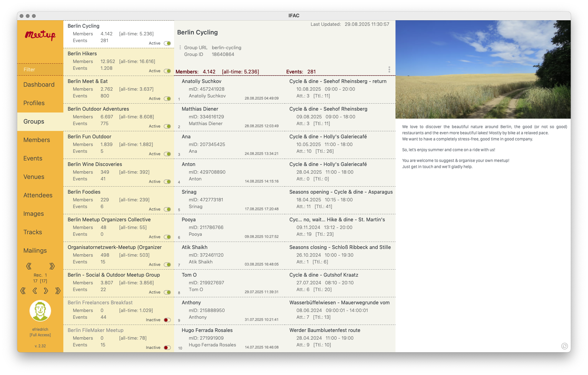Click the Filter field in the sidebar

[40, 69]
